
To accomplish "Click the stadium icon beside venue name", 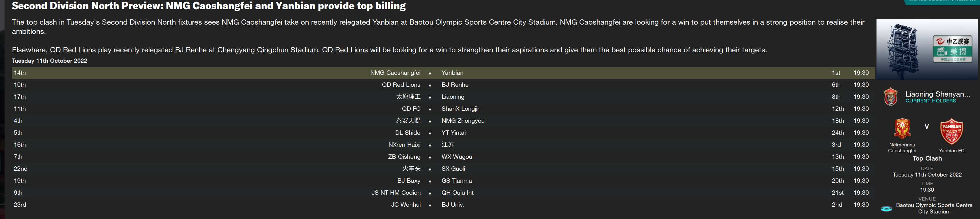I will coord(886,208).
